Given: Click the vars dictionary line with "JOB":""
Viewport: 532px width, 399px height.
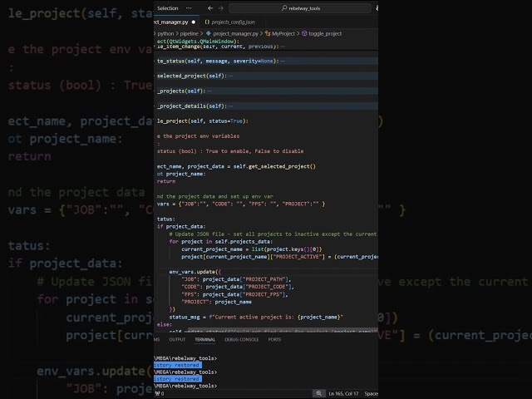Looking at the screenshot, I should (x=241, y=204).
